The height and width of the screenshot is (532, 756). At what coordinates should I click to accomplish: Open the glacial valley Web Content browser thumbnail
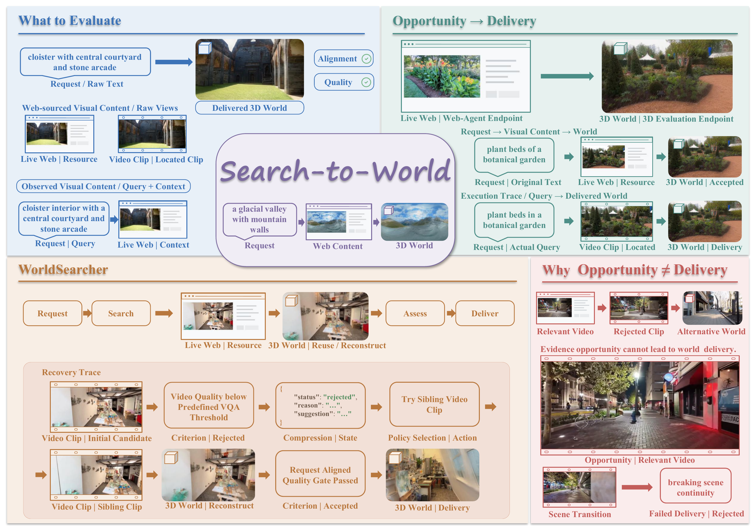tap(339, 222)
